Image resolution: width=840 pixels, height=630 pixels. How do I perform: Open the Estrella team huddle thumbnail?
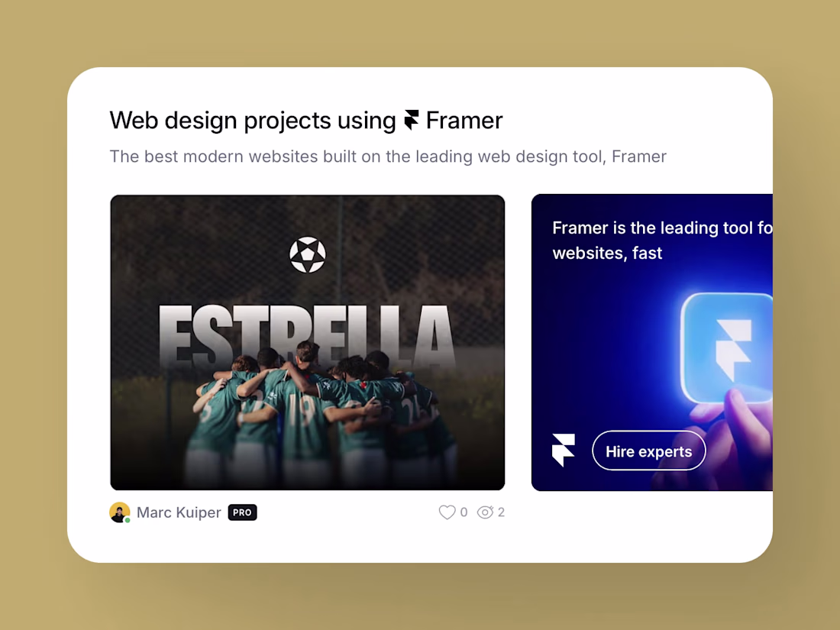pos(308,342)
